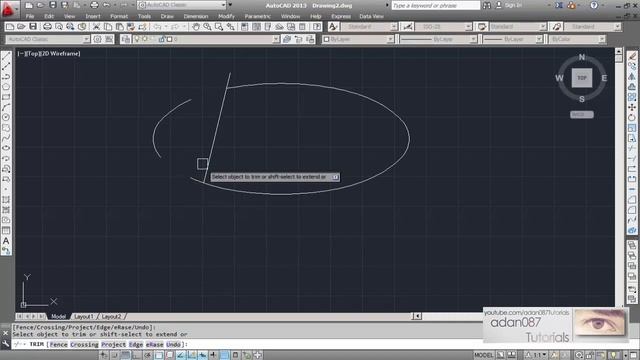Select the Move modify tool

pos(632,107)
